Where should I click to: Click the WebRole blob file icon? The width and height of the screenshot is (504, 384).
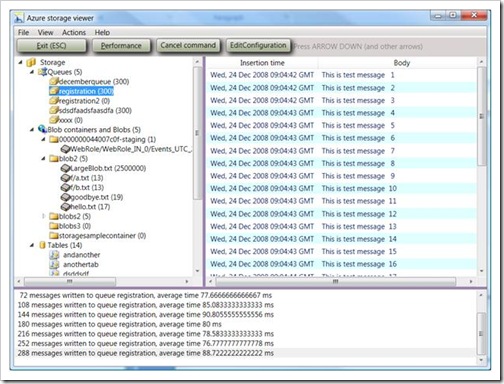point(65,149)
